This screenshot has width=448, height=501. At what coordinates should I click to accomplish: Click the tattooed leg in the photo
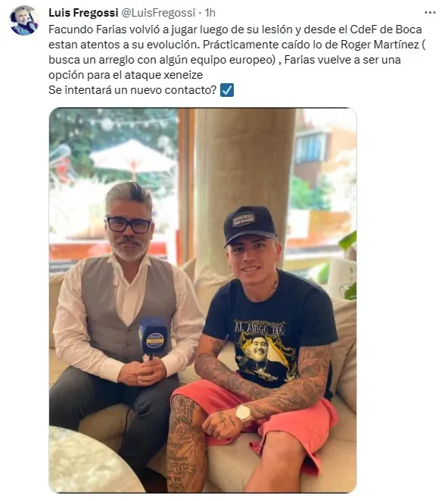(x=186, y=444)
